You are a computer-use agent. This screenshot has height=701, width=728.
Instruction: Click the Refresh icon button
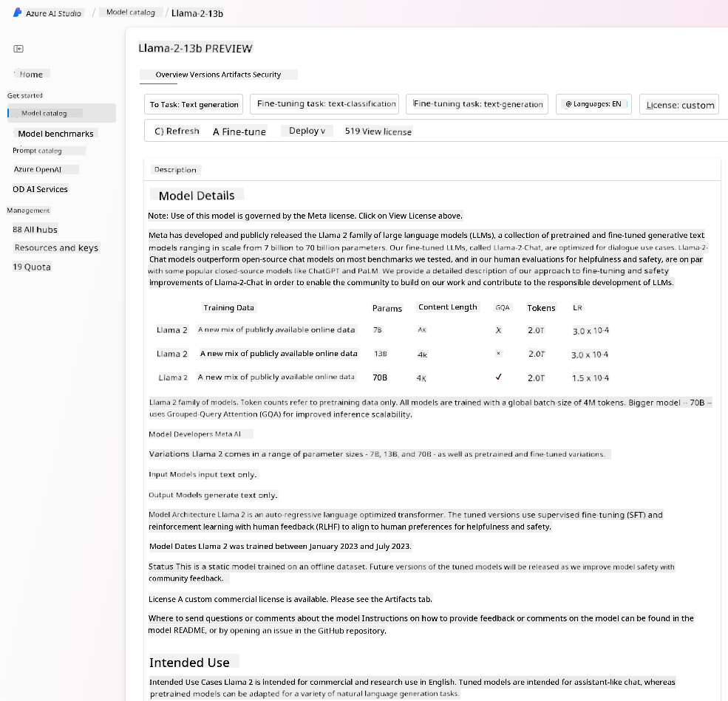(x=159, y=131)
